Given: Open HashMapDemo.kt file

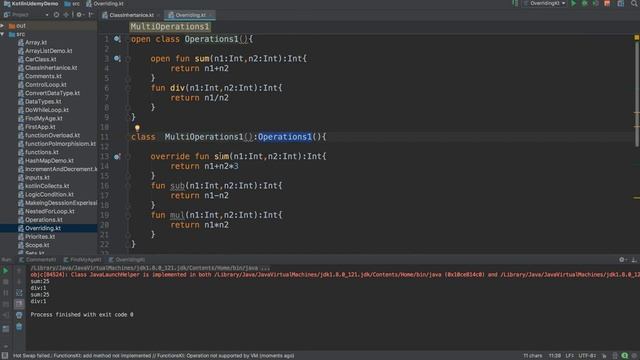Looking at the screenshot, I should tap(49, 161).
